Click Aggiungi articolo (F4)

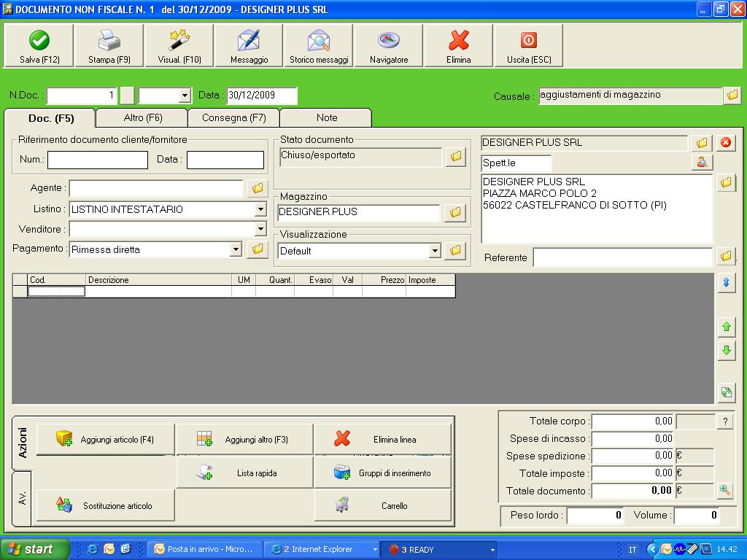pos(106,439)
